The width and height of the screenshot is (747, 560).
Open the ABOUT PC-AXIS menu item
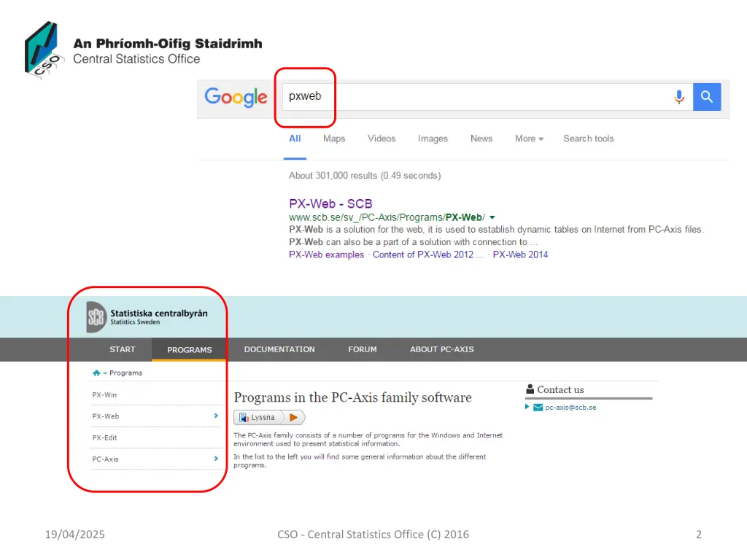pos(442,349)
